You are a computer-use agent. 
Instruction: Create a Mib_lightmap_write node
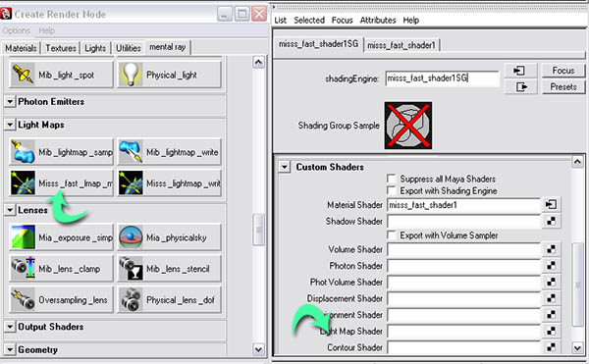tap(170, 152)
